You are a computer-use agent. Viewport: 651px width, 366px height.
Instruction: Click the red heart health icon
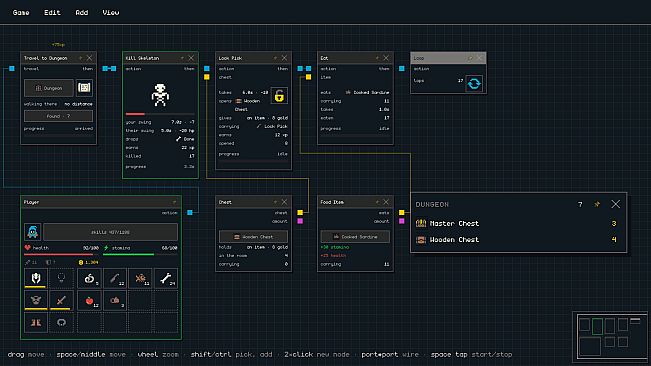coord(27,248)
